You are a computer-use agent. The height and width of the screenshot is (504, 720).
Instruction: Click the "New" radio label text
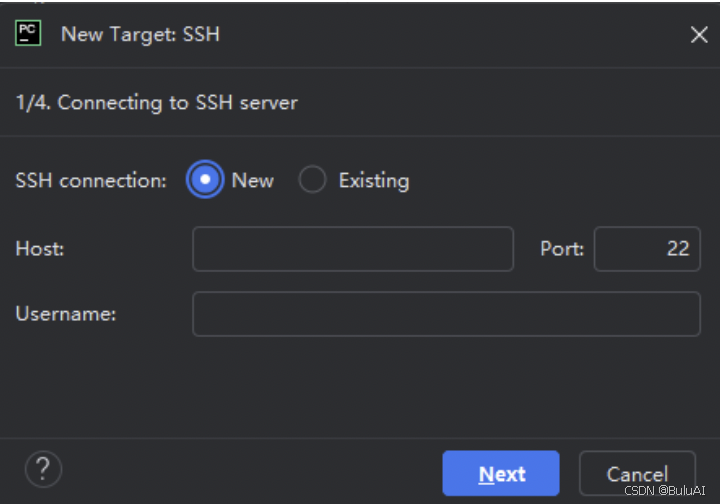[x=253, y=180]
